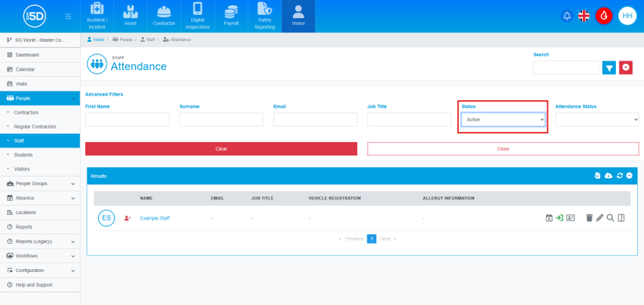644x305 pixels.
Task: Go to pagination page 1
Action: [371, 239]
